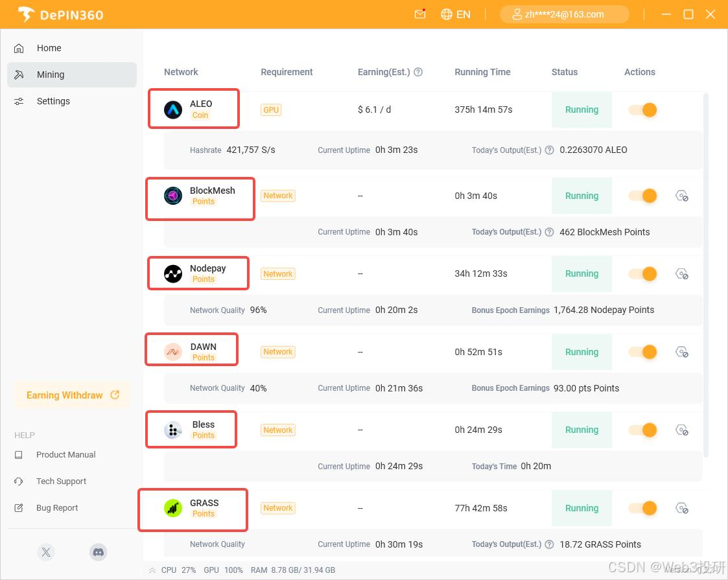The height and width of the screenshot is (580, 728).
Task: Click the ALEO network logo
Action: [x=172, y=110]
